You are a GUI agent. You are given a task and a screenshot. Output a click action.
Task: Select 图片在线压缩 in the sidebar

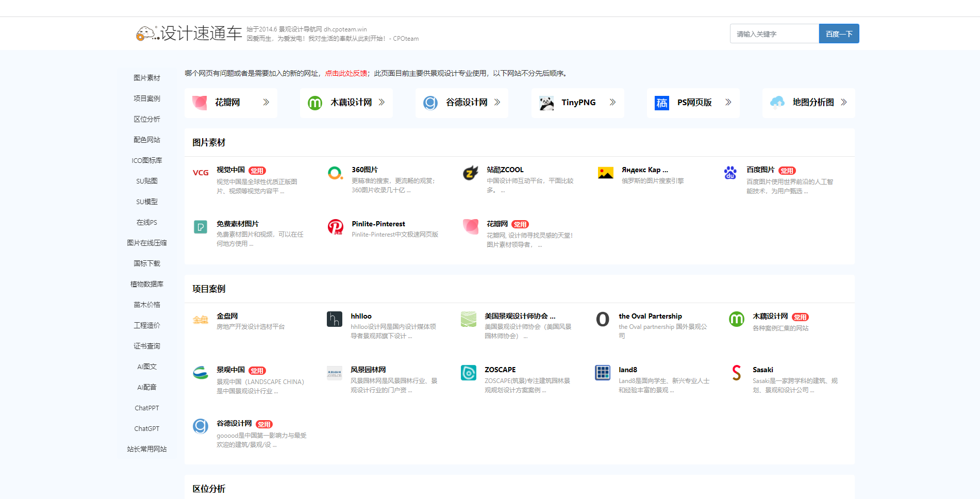pos(147,243)
